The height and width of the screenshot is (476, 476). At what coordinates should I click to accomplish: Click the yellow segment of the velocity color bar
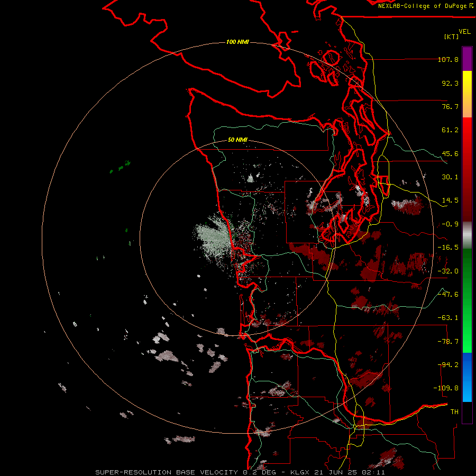[467, 94]
